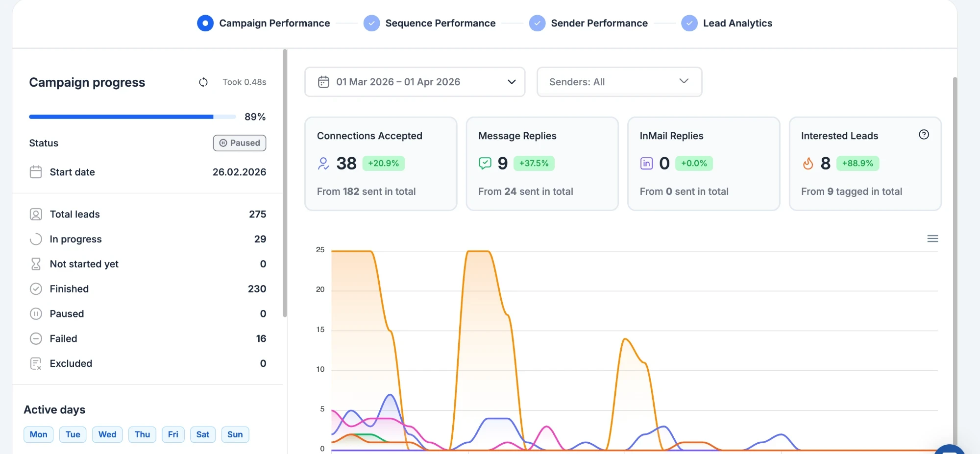Open the chart hamburger menu icon

click(932, 239)
